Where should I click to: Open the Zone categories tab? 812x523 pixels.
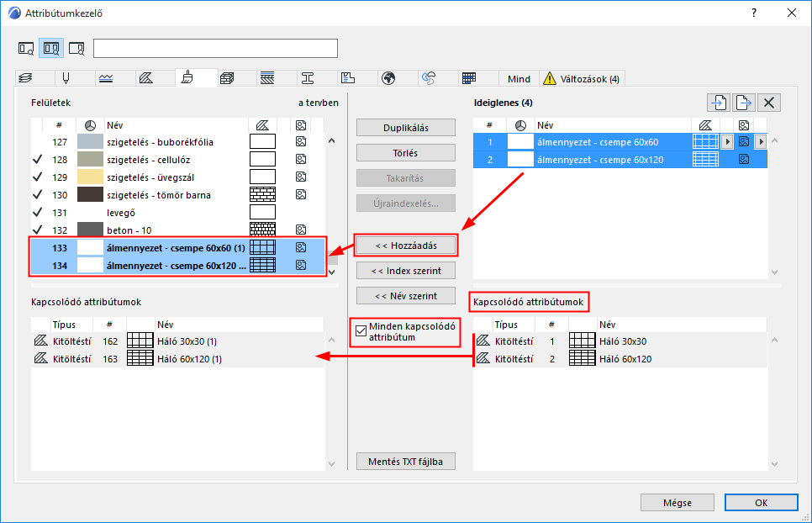coord(348,78)
